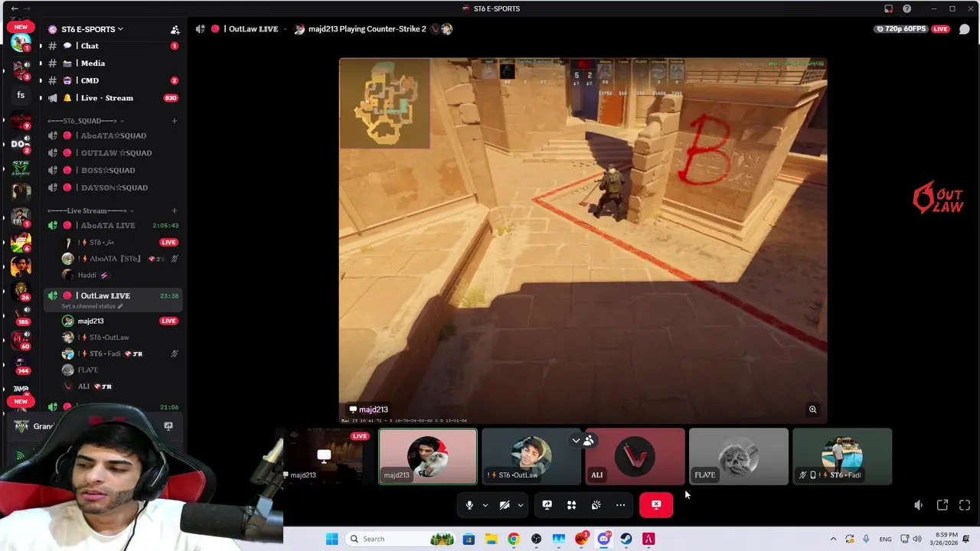
Task: Select the ST6 Fadi participant tile
Action: click(x=842, y=457)
